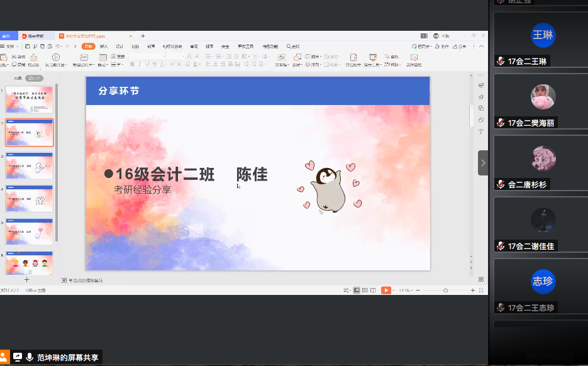Viewport: 588px width, 366px height.
Task: Open the 文件 file menu dropdown
Action: 10,46
